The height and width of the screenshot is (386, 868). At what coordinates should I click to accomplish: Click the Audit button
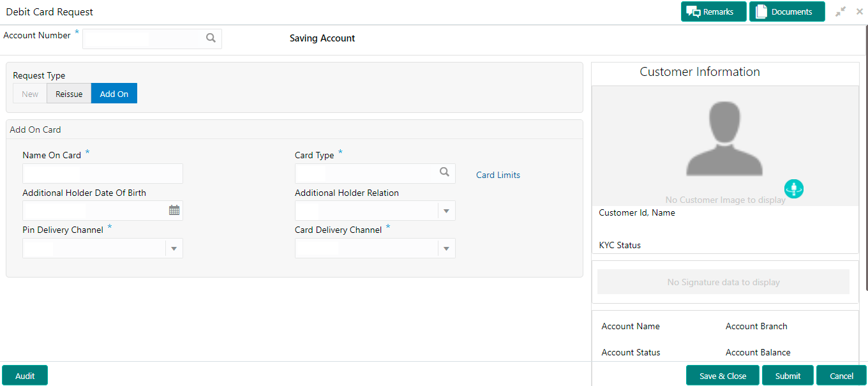[x=25, y=376]
